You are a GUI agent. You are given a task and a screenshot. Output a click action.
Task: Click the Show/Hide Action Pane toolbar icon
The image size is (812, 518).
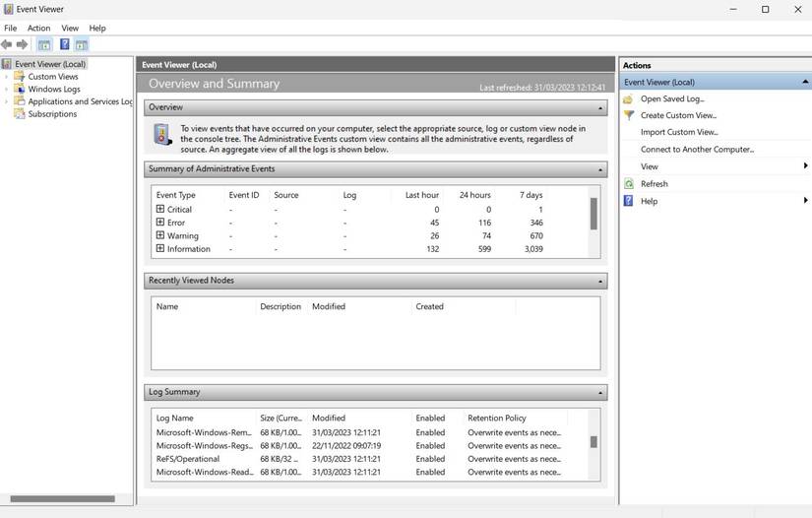[82, 44]
